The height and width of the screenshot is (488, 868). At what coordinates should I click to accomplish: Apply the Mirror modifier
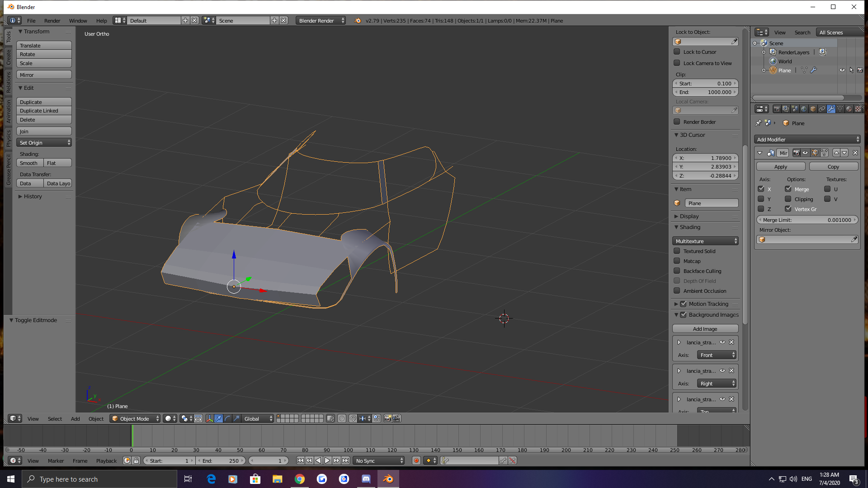[780, 166]
